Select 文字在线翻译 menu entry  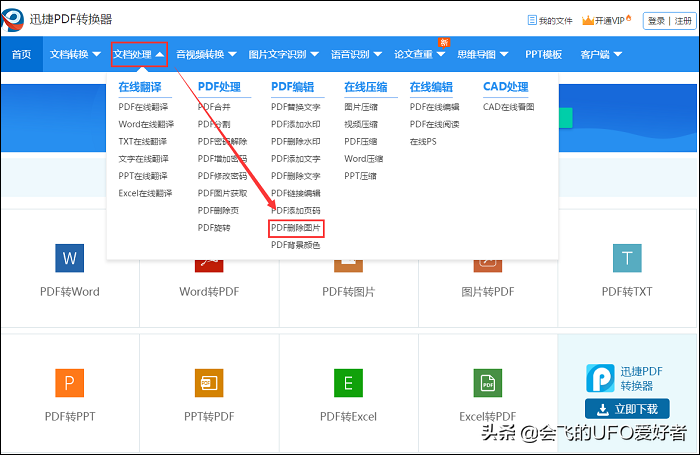pos(143,159)
